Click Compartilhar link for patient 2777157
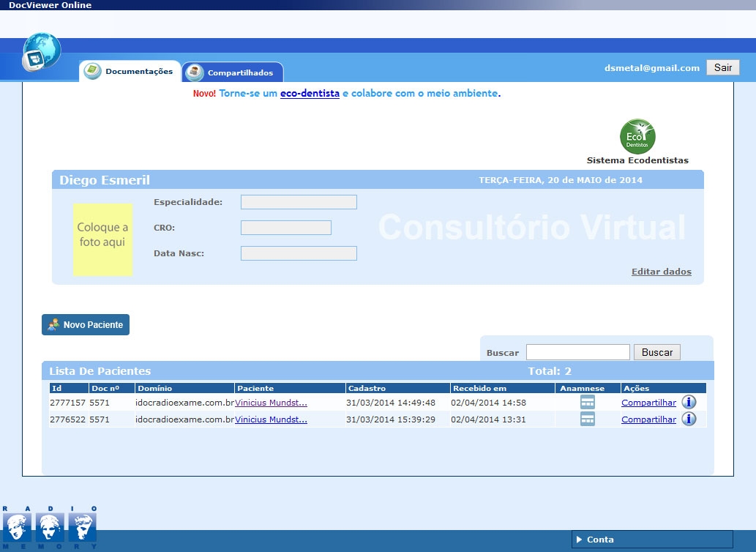This screenshot has height=552, width=756. (x=648, y=402)
